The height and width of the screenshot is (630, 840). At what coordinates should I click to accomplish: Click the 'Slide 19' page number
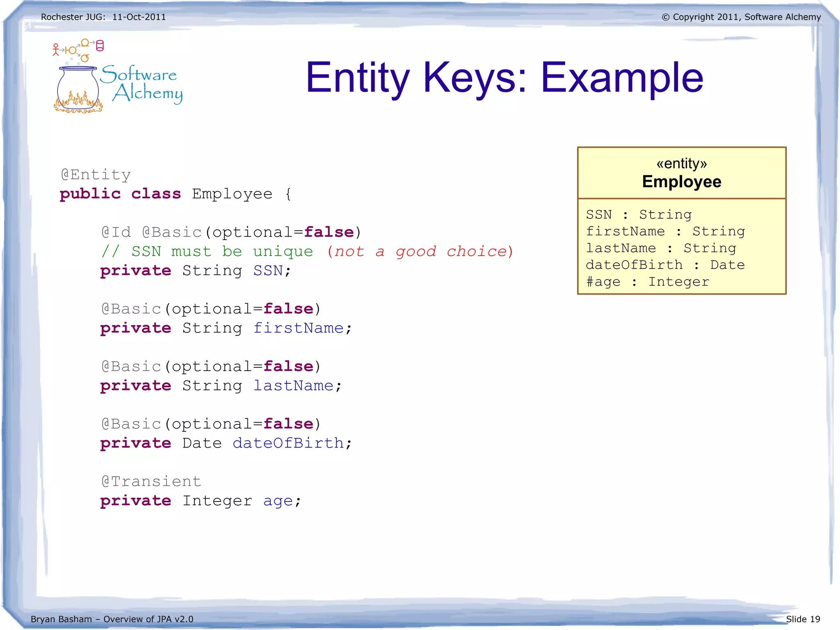pos(803,619)
